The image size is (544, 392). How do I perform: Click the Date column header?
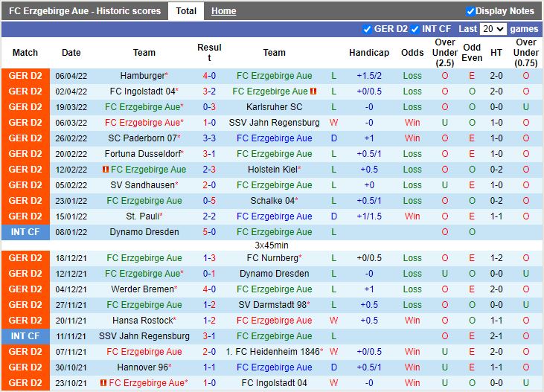pyautogui.click(x=71, y=52)
